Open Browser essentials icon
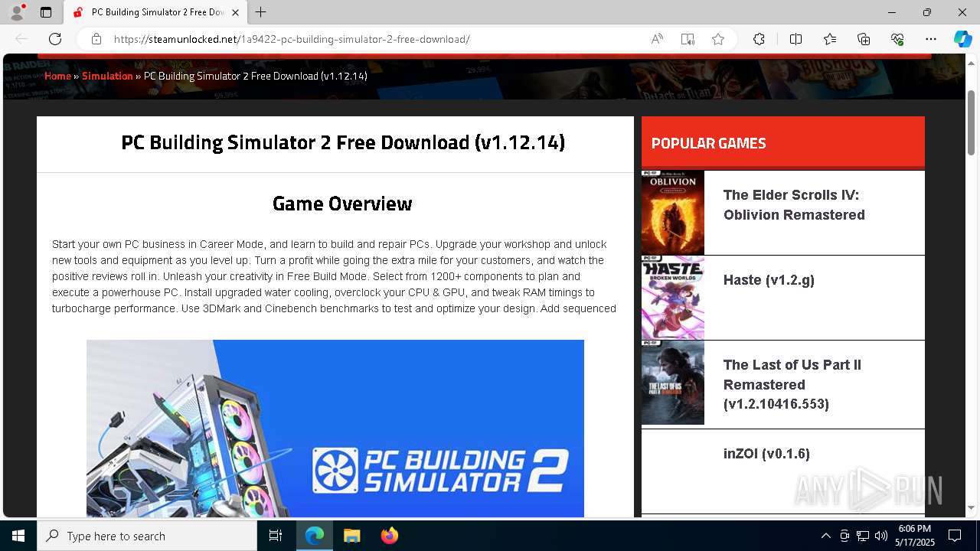The width and height of the screenshot is (980, 551). click(x=897, y=39)
